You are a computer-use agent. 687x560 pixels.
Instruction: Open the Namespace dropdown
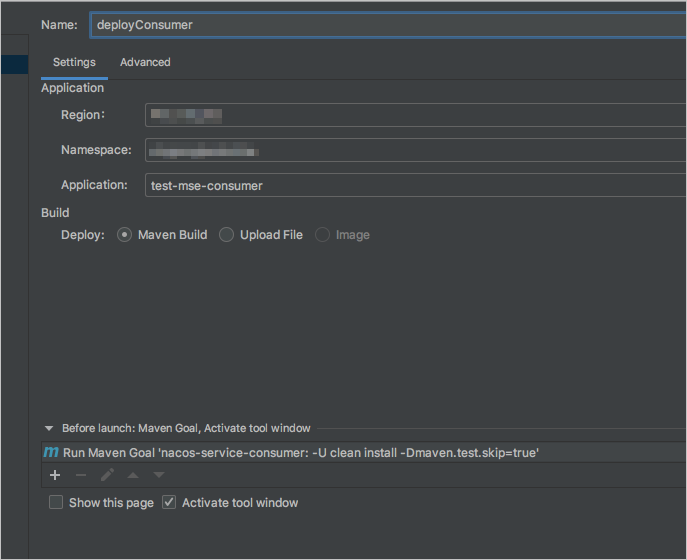tap(415, 150)
